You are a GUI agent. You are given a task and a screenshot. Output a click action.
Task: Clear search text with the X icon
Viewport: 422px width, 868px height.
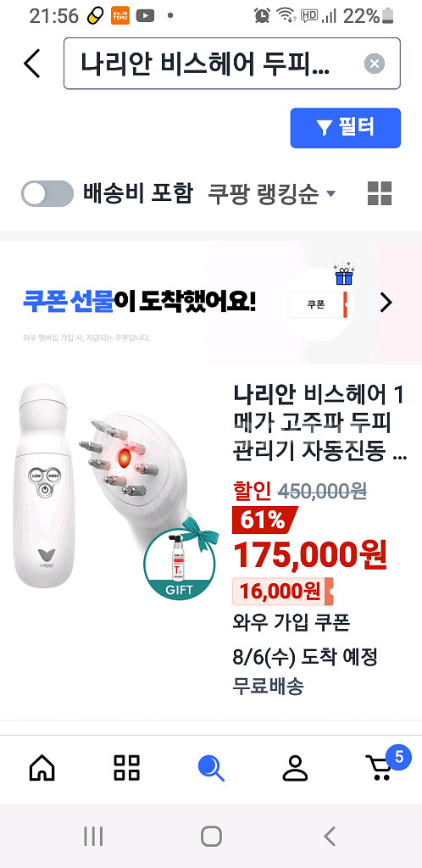pos(375,64)
